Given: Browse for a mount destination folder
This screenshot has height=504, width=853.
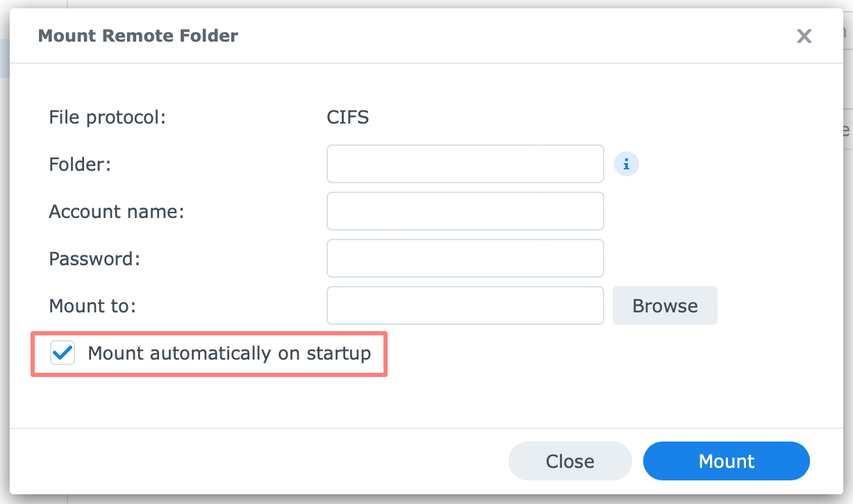Looking at the screenshot, I should pyautogui.click(x=664, y=305).
